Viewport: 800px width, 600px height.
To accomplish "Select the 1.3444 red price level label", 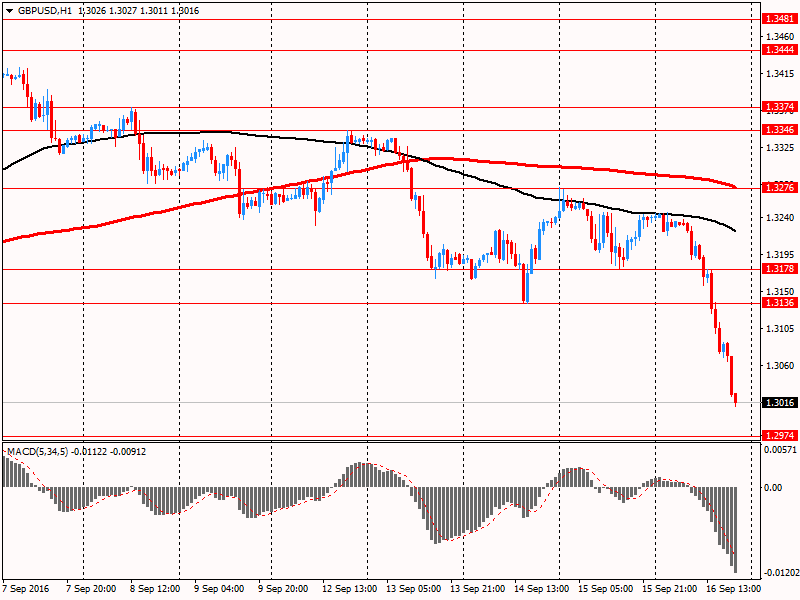I will (779, 49).
